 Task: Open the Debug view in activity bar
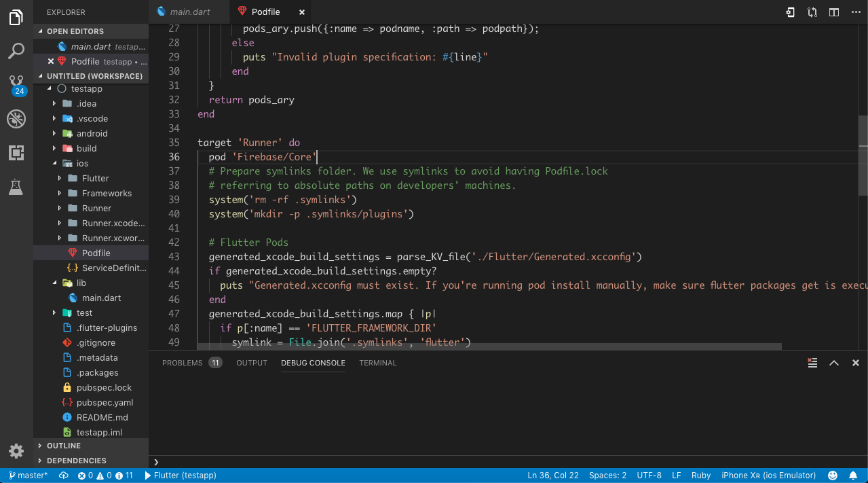pyautogui.click(x=16, y=119)
